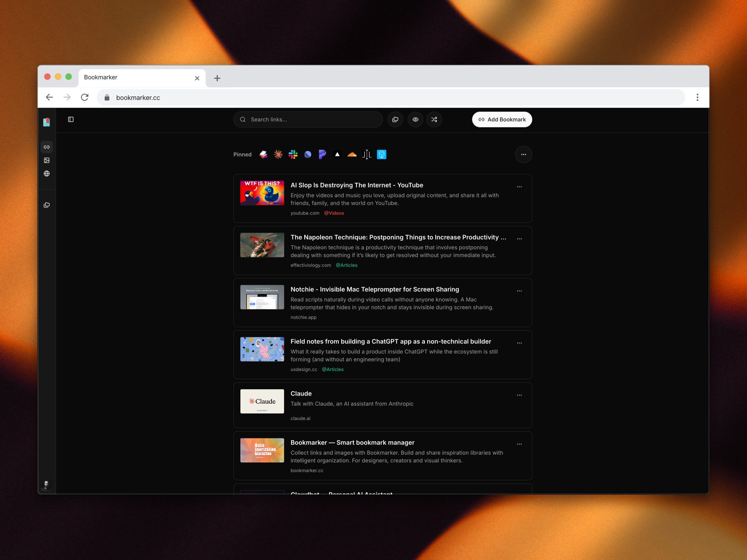Screen dimensions: 747x560
Task: Open the globe explore icon in sidebar
Action: 47,173
